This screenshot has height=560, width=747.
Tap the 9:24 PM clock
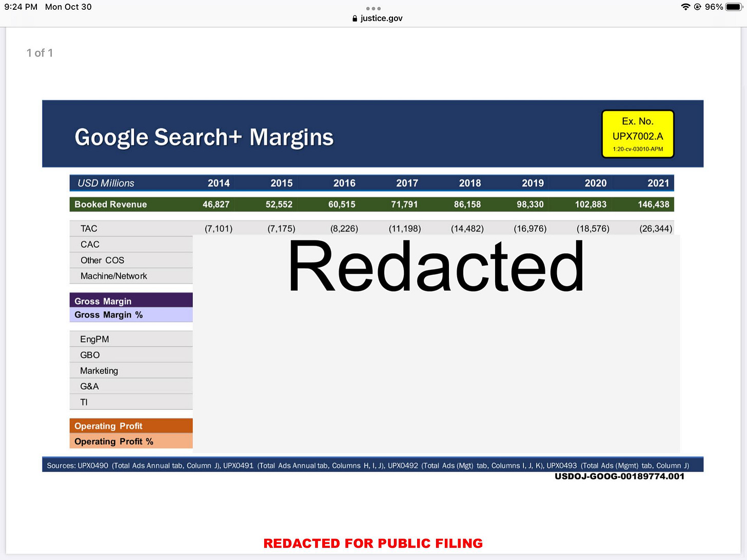point(21,7)
